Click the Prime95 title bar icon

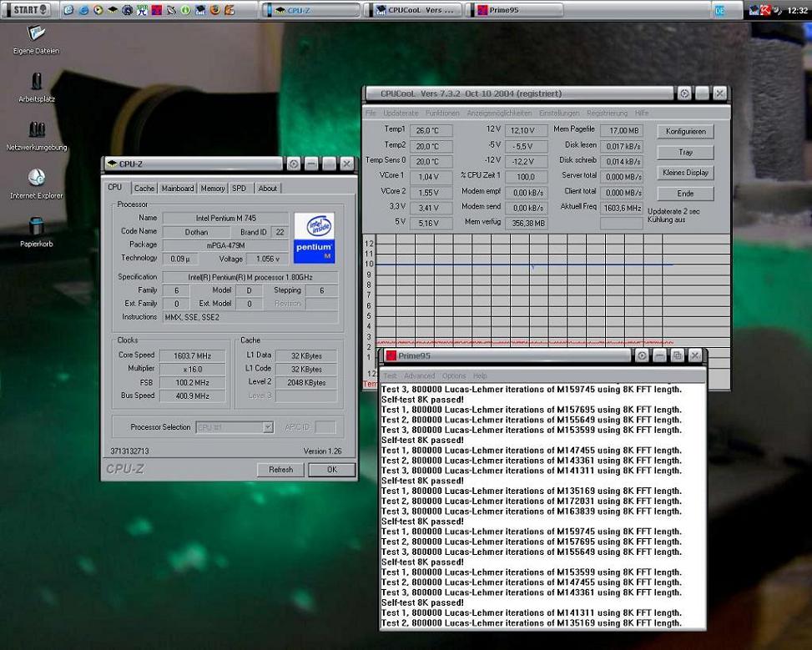[x=390, y=355]
